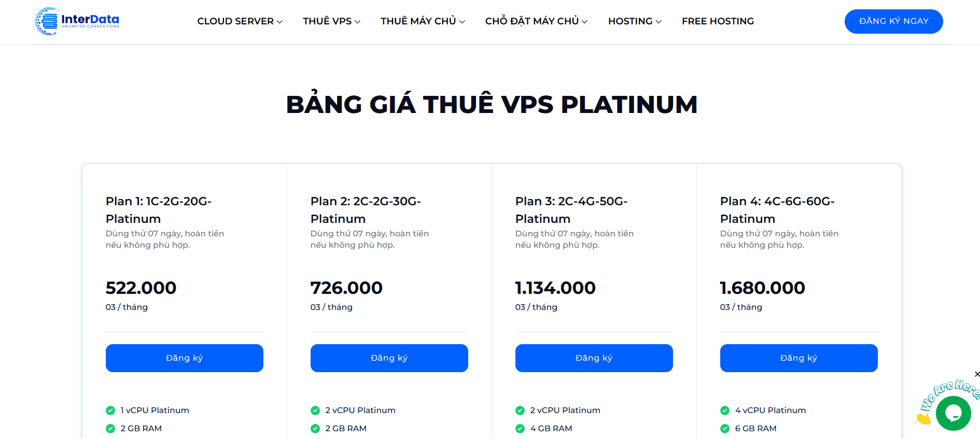980x439 pixels.
Task: Sign up for Plan 3 1.134.000
Action: point(594,358)
